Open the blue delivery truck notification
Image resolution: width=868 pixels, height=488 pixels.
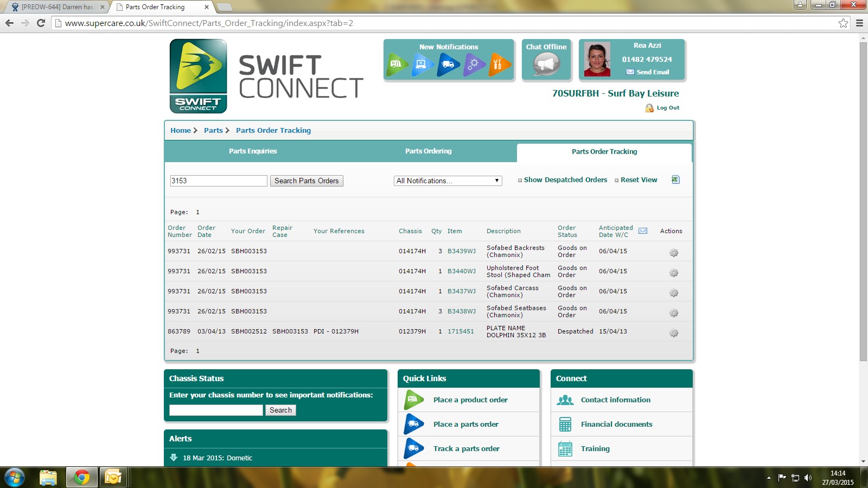448,65
